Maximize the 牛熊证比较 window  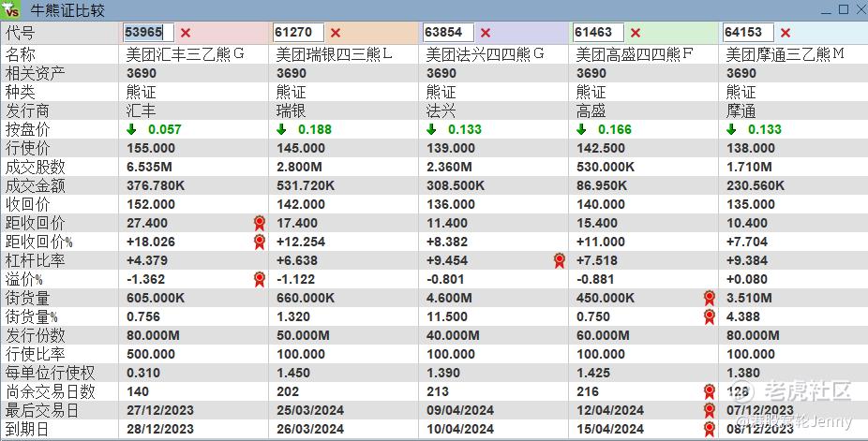844,9
